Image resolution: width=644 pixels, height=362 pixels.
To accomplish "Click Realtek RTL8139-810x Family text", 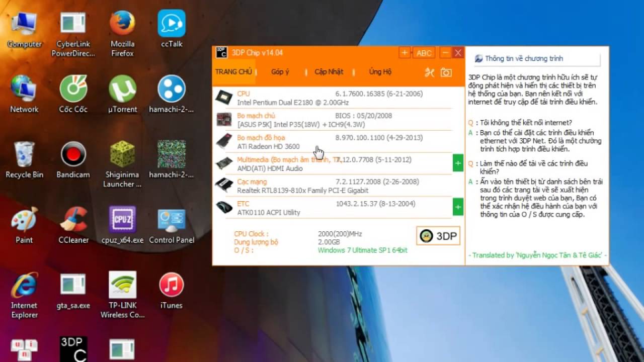I will pyautogui.click(x=302, y=191).
